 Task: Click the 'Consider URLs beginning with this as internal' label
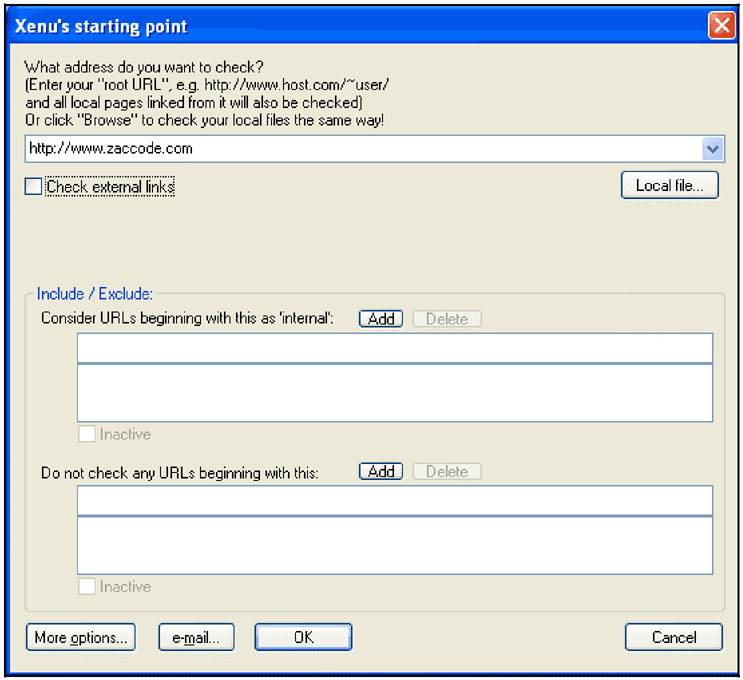point(187,318)
